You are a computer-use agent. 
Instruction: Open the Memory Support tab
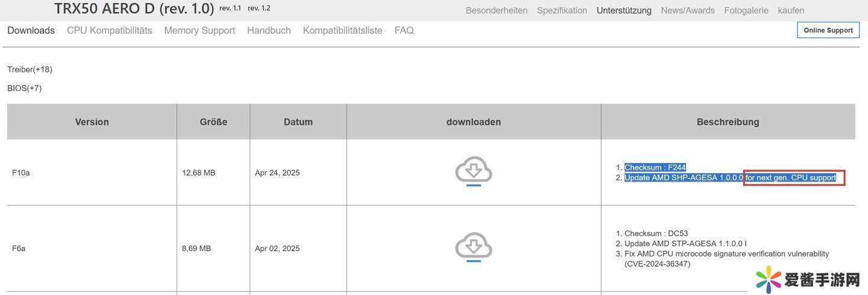(200, 30)
